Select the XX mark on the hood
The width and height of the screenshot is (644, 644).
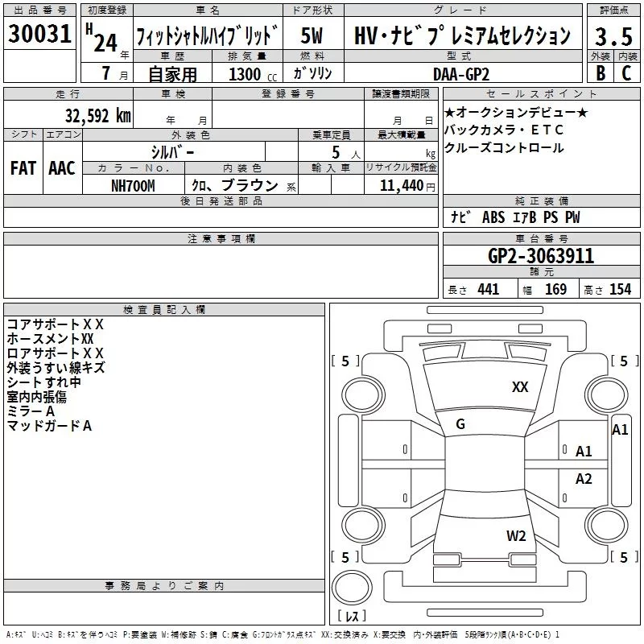[520, 387]
